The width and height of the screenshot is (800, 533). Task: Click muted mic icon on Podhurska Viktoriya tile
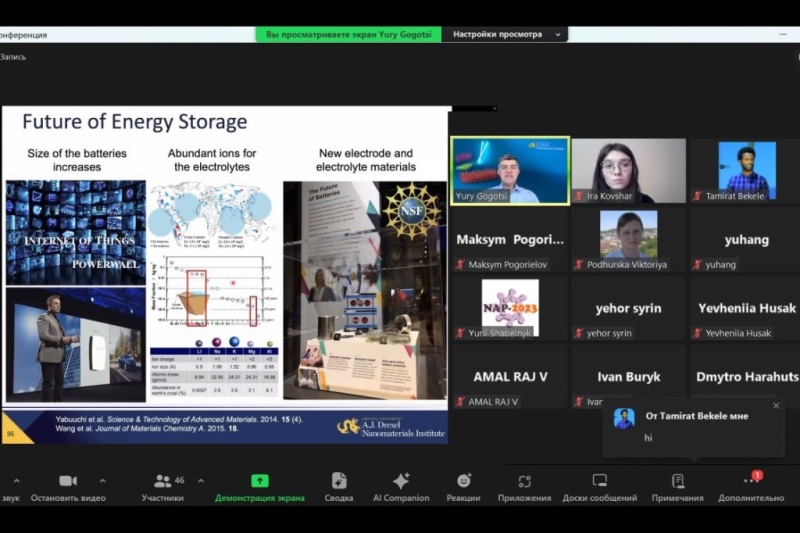pyautogui.click(x=579, y=264)
